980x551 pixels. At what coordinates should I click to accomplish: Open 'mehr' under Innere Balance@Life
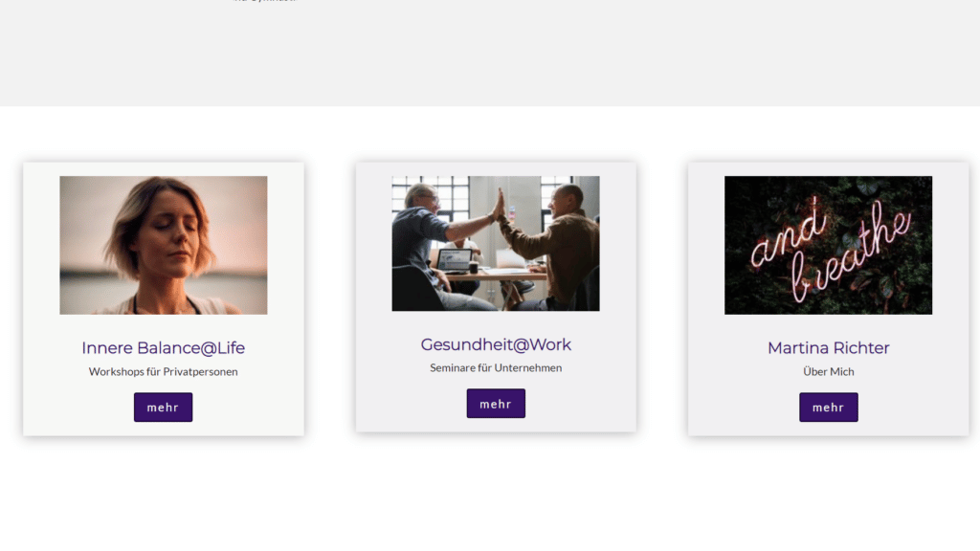(163, 408)
